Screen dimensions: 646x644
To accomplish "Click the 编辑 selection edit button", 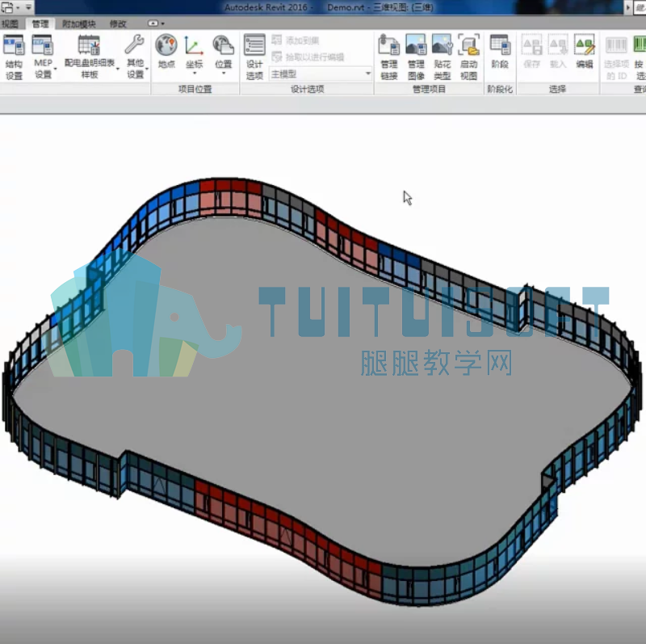I will coord(585,52).
